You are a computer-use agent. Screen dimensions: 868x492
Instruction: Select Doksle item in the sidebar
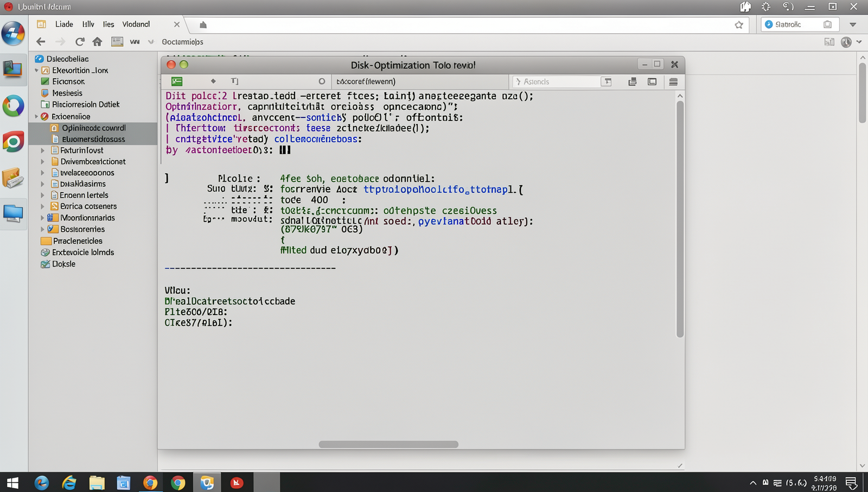pyautogui.click(x=63, y=264)
